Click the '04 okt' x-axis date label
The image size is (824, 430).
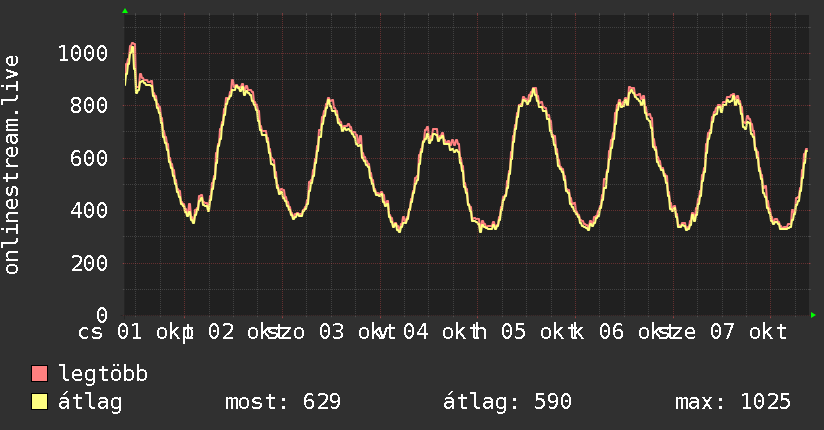point(441,332)
